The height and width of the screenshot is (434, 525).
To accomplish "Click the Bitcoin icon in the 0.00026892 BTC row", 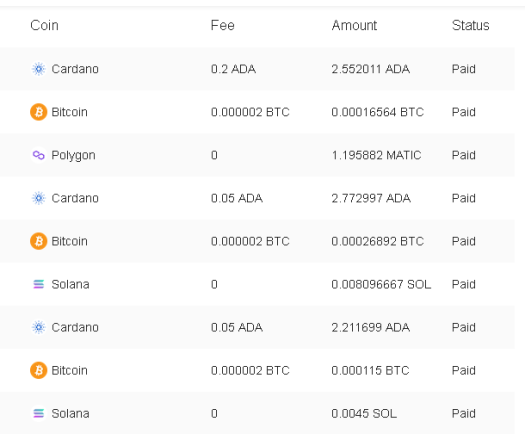I will pyautogui.click(x=39, y=241).
